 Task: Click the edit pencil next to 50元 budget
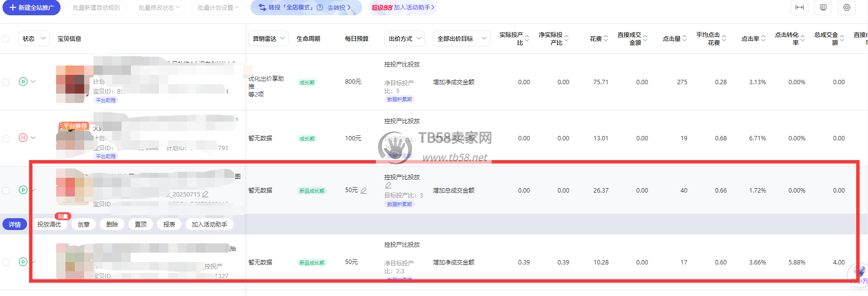click(364, 191)
